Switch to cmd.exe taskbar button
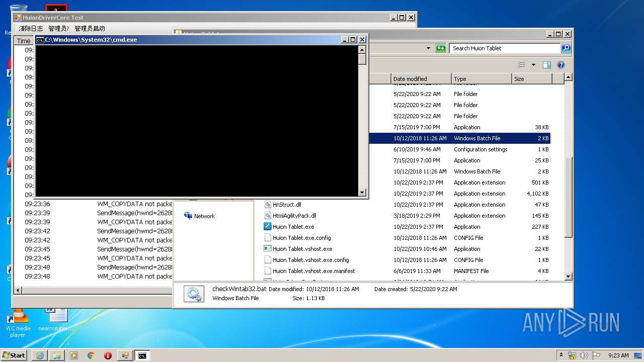Viewport: 644px width, 362px height. (x=142, y=355)
